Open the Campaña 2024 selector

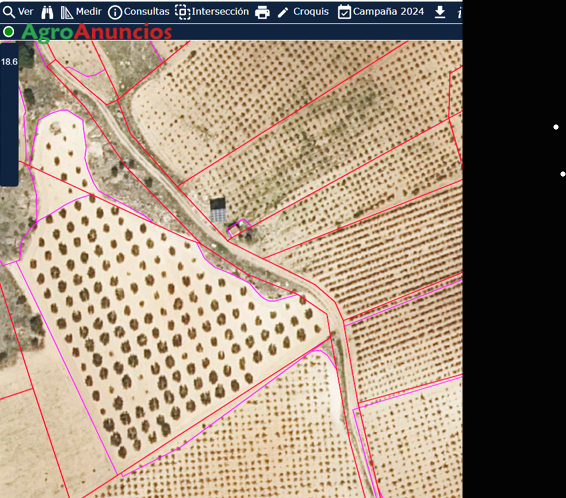point(381,12)
